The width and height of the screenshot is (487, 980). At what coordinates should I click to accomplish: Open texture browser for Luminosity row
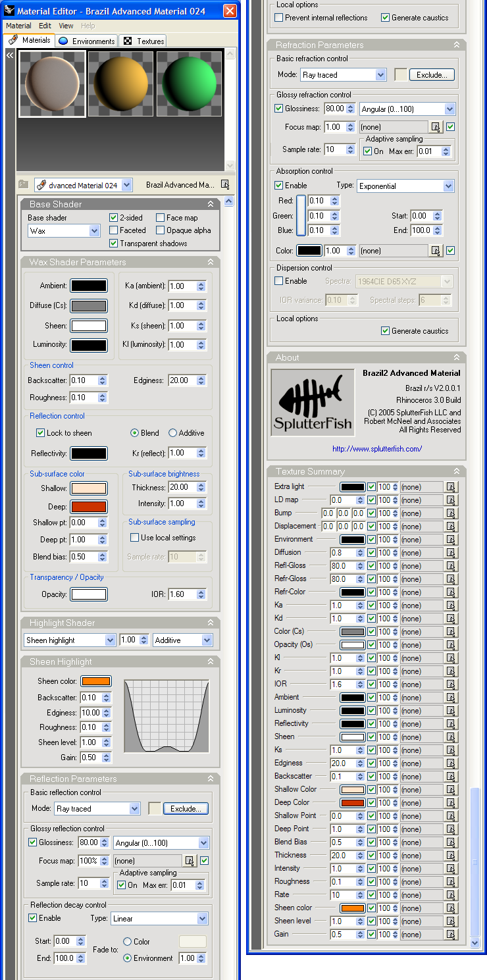pyautogui.click(x=451, y=711)
